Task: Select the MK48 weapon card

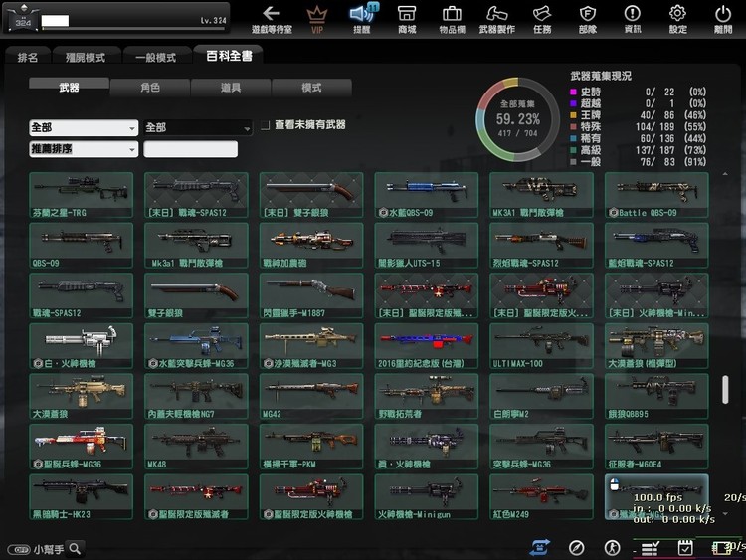Action: pyautogui.click(x=196, y=447)
